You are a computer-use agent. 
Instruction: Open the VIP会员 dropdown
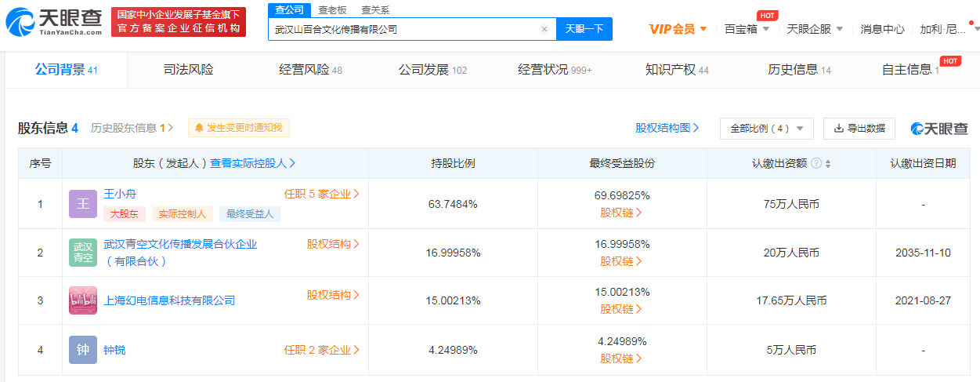pyautogui.click(x=678, y=29)
